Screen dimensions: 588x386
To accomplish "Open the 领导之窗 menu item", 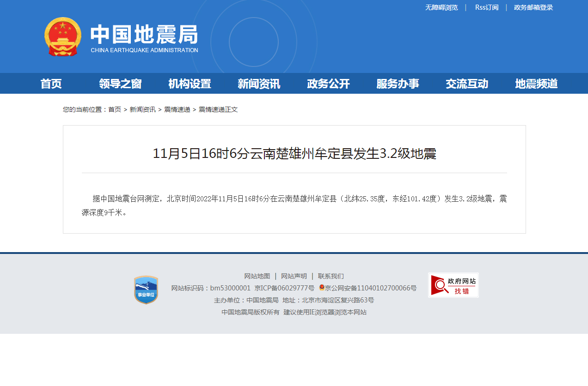I will pyautogui.click(x=120, y=84).
